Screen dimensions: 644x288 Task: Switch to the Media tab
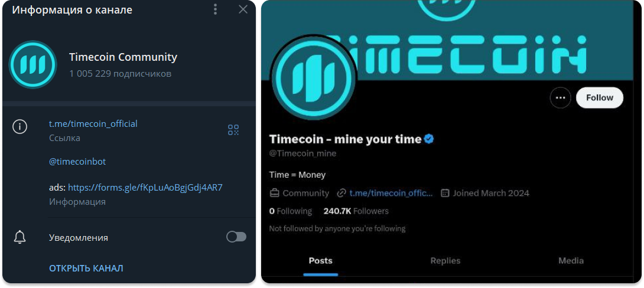click(571, 261)
